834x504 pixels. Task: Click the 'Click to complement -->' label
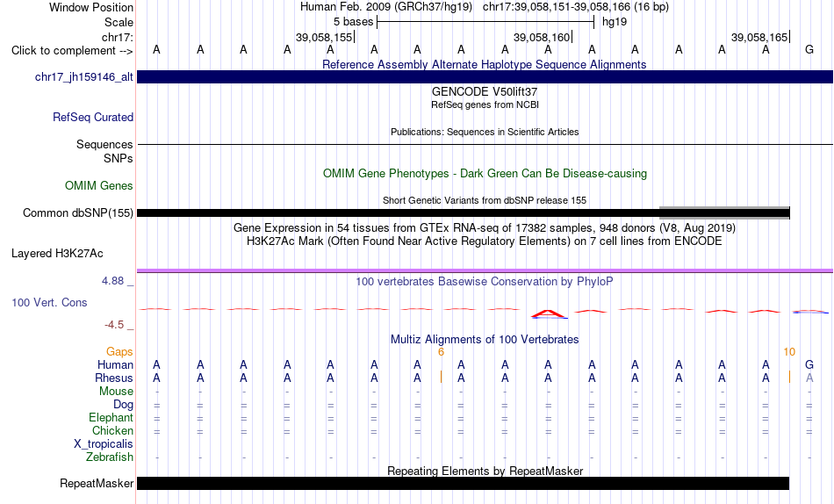72,51
